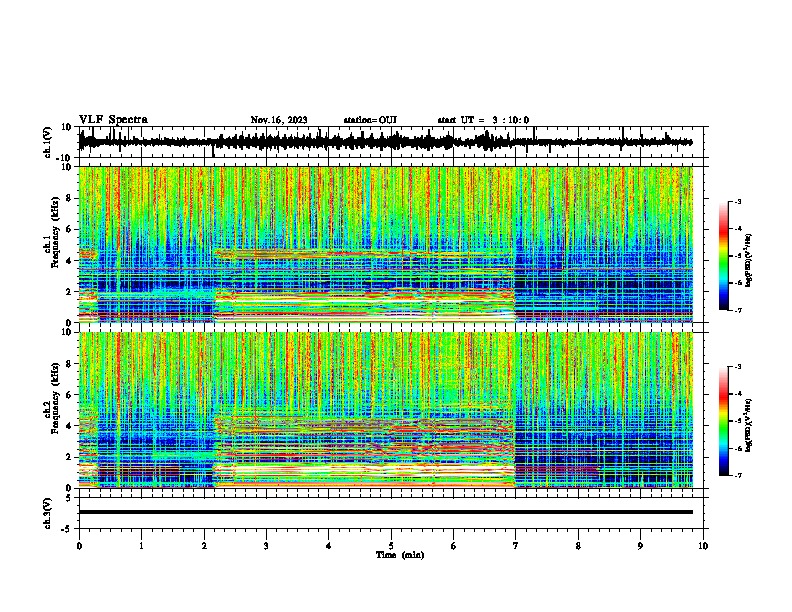Click the time axis tick label '7'
This screenshot has width=792, height=612.
click(516, 546)
